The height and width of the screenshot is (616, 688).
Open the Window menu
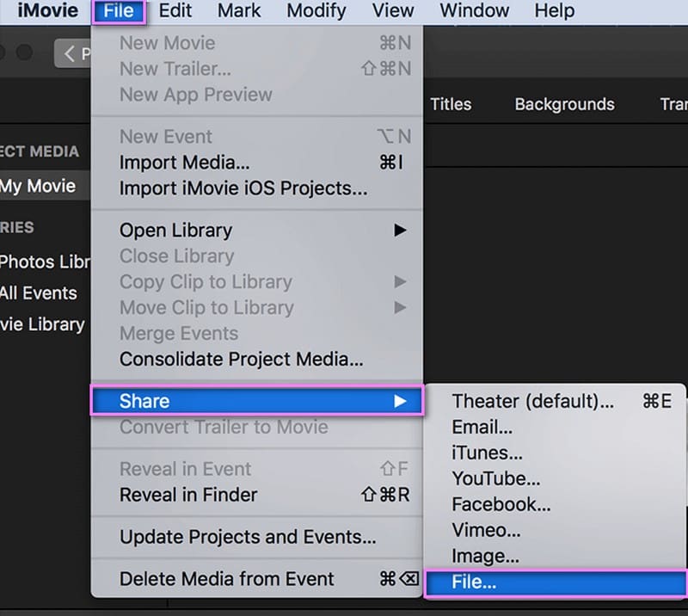click(x=474, y=11)
